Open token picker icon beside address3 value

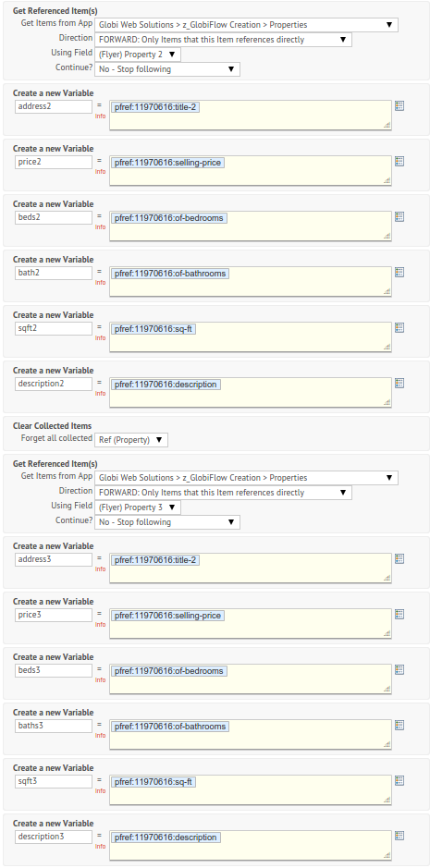(x=399, y=558)
